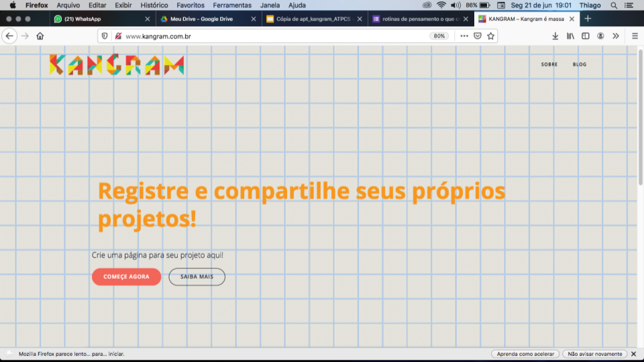Open the Arquivo menu
Screen dimensions: 644x362
[x=68, y=5]
